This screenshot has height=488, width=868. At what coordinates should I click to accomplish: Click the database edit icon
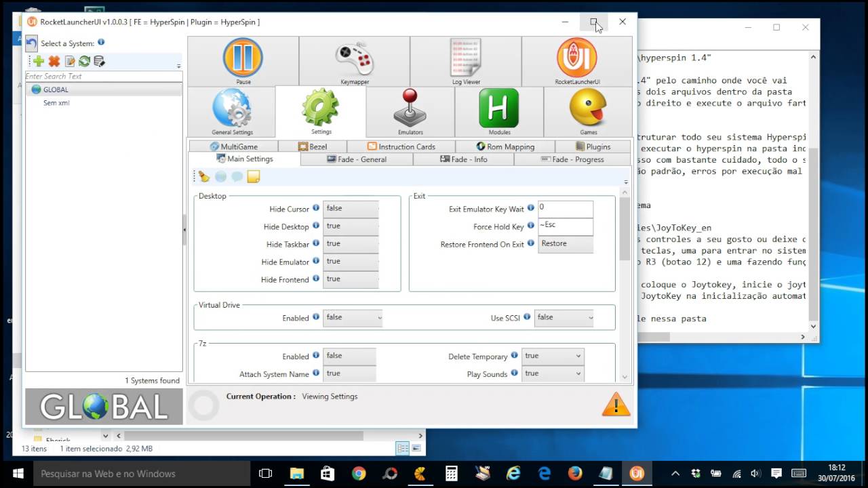click(100, 62)
